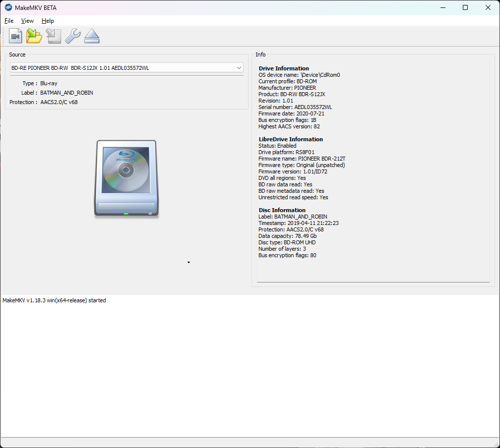Click the Type value Blu-ray

(49, 83)
